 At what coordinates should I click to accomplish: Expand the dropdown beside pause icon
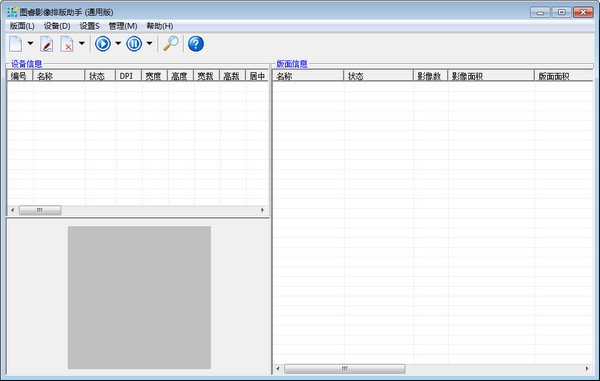pos(150,44)
